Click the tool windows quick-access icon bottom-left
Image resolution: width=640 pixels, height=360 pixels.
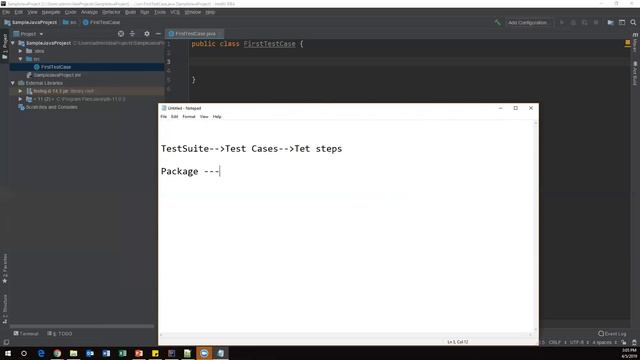click(6, 343)
